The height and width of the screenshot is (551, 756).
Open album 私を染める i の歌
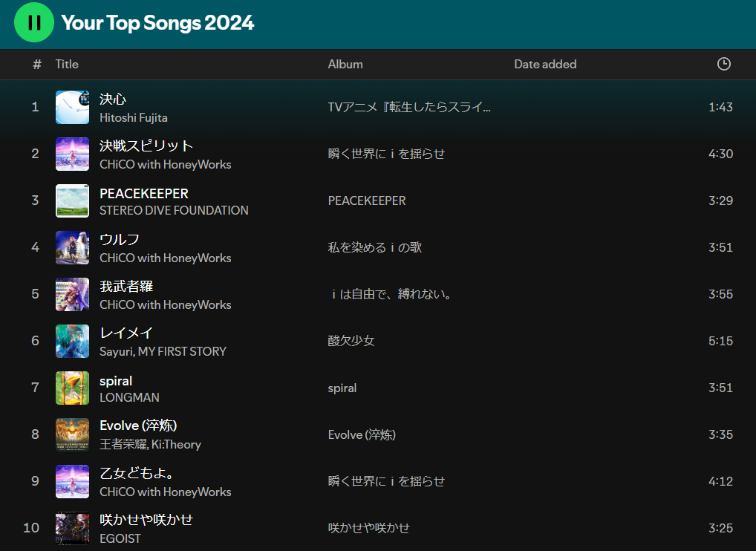pos(374,247)
